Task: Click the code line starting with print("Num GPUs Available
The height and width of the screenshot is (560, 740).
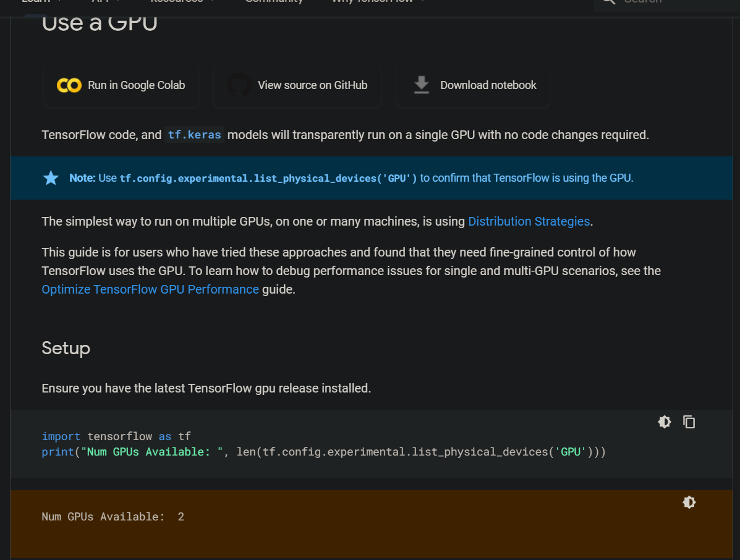Action: pyautogui.click(x=323, y=452)
